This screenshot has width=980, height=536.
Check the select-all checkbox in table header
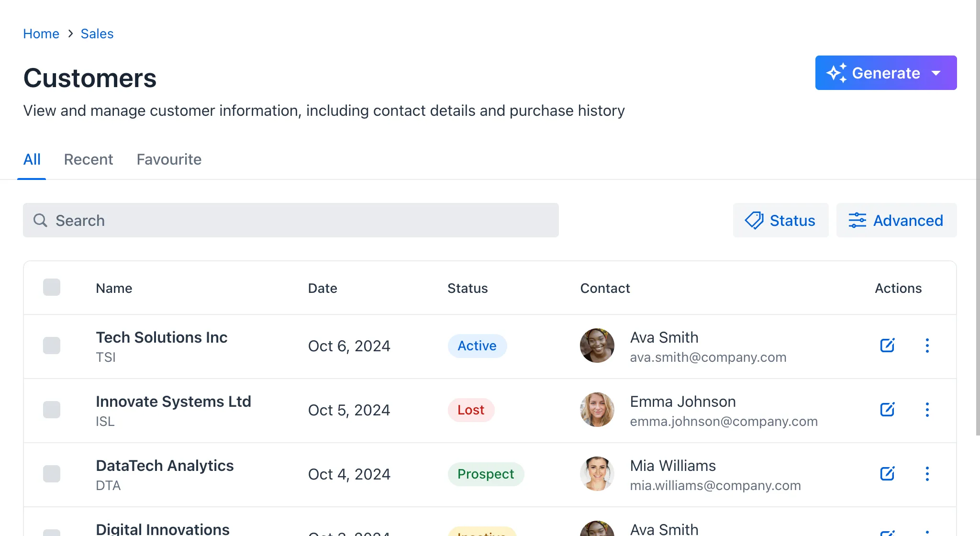coord(51,288)
